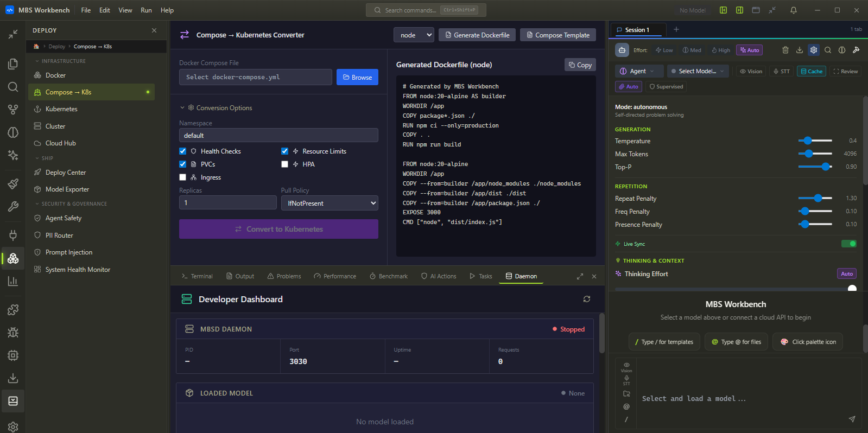868x433 pixels.
Task: Click the send message arrow icon
Action: click(852, 419)
